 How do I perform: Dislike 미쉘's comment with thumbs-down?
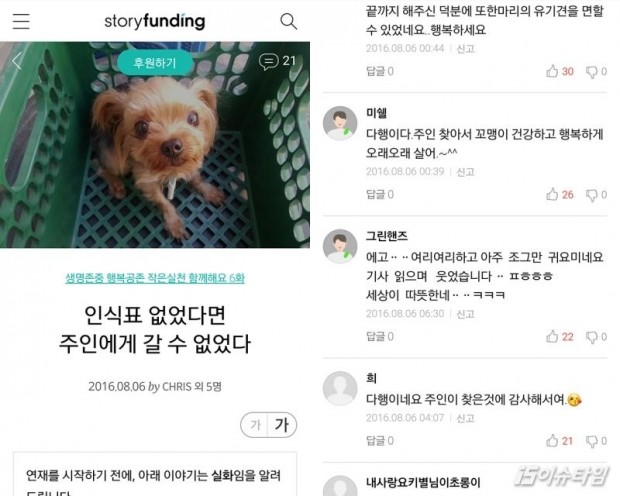pyautogui.click(x=592, y=195)
